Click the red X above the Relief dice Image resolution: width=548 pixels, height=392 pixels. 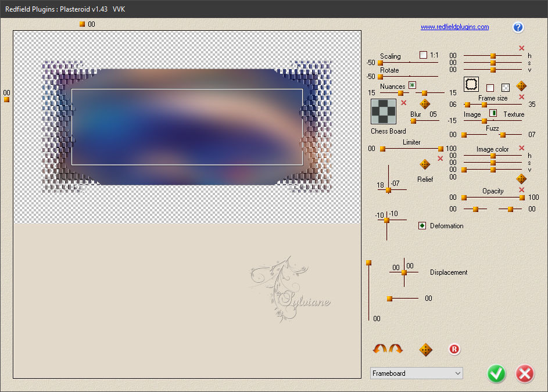point(440,159)
